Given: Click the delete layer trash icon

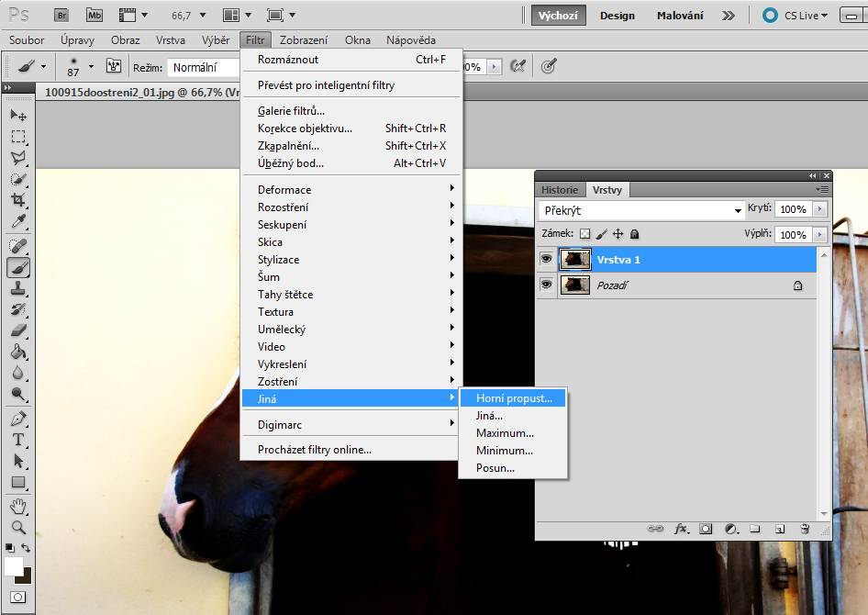Looking at the screenshot, I should 805,529.
